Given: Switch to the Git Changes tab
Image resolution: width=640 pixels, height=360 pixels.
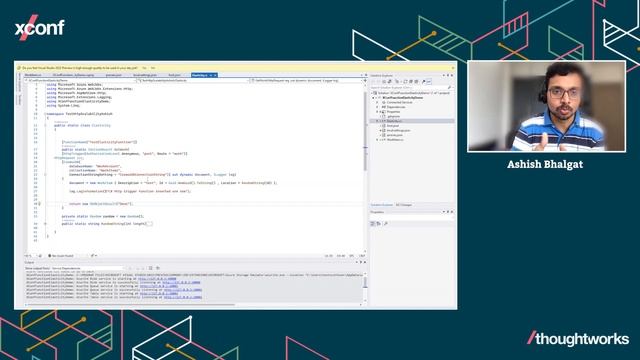Looking at the screenshot, I should pyautogui.click(x=404, y=205).
